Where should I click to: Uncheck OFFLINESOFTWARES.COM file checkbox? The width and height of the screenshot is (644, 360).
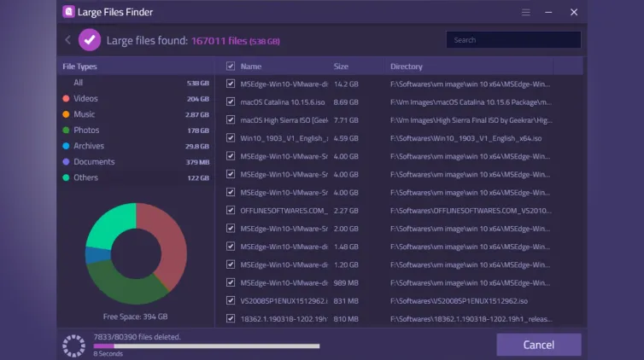[x=231, y=211]
